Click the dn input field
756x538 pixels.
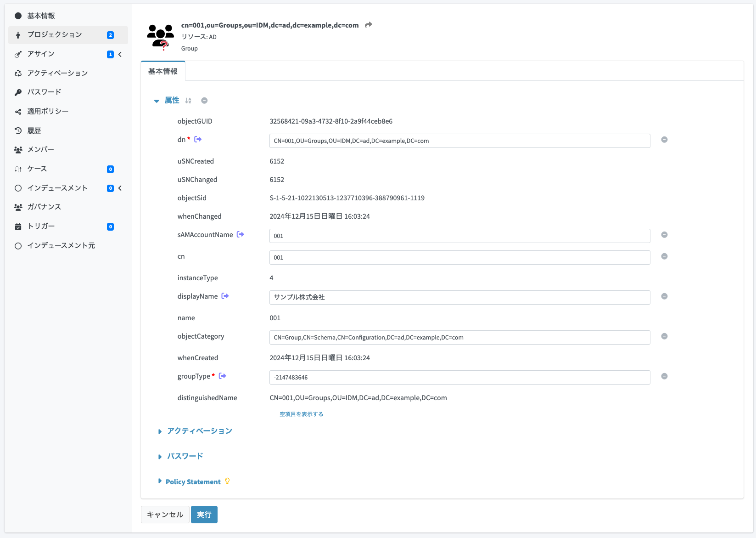[459, 141]
